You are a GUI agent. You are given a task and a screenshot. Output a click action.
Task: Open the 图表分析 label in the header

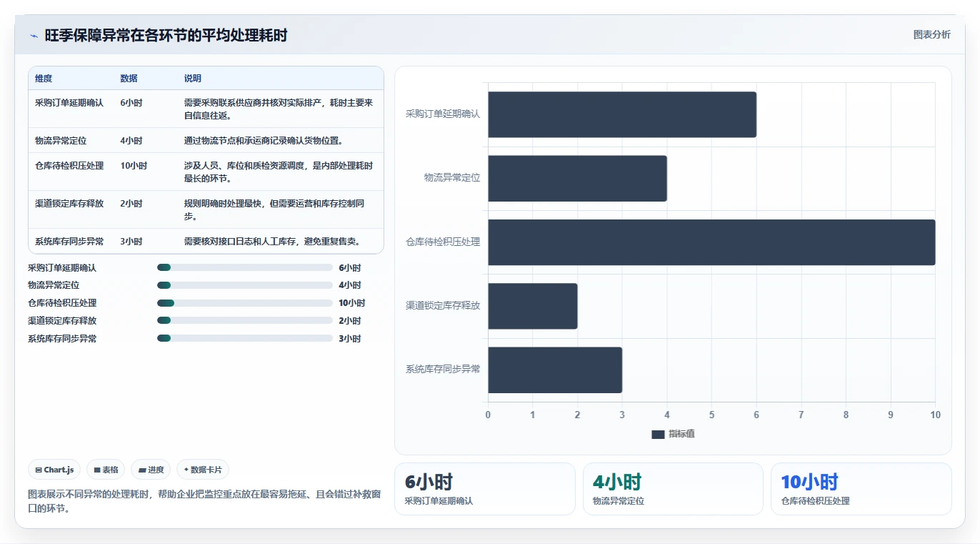(x=931, y=34)
